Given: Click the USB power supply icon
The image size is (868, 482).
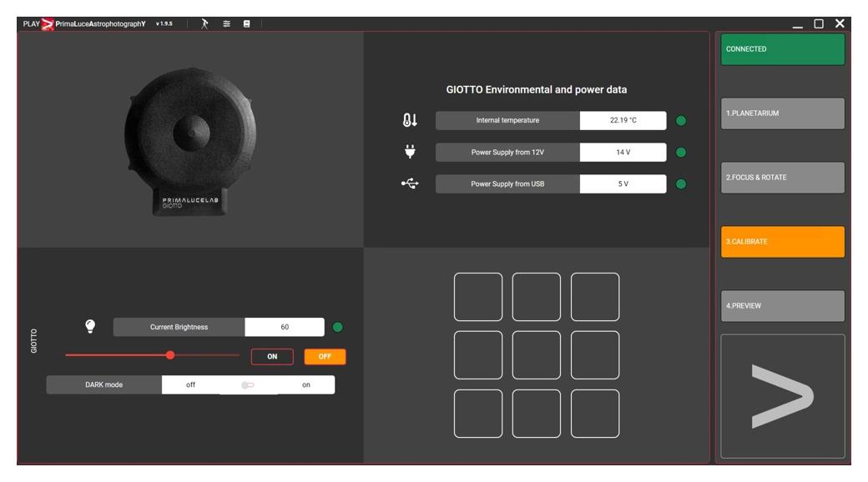Looking at the screenshot, I should 410,183.
